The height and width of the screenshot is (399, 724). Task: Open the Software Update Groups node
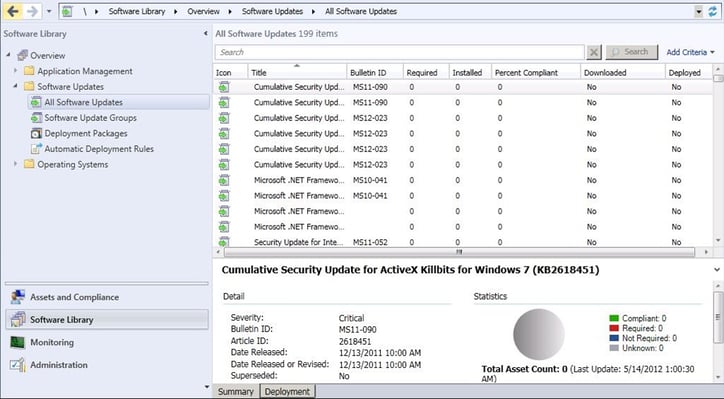click(84, 118)
